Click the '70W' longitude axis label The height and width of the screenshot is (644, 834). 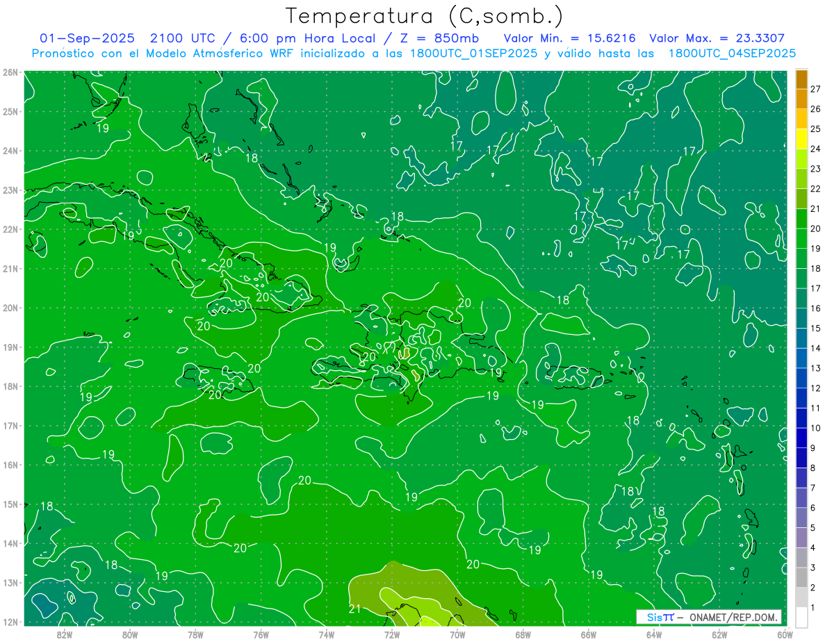[457, 634]
